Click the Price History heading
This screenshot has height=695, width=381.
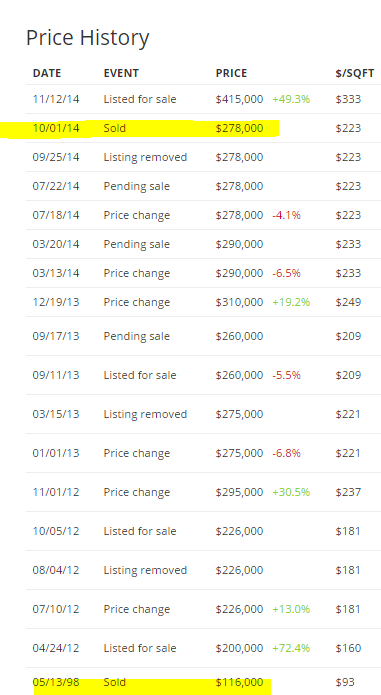click(87, 38)
